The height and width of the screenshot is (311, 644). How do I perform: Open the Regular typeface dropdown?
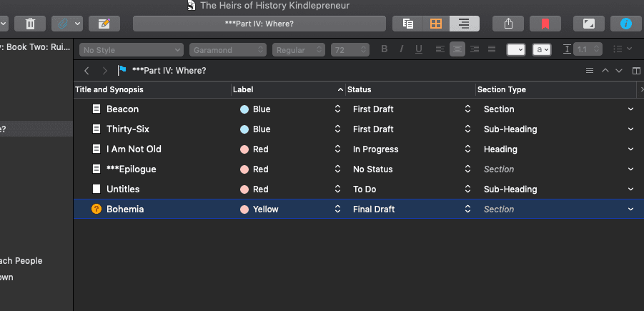pos(299,50)
